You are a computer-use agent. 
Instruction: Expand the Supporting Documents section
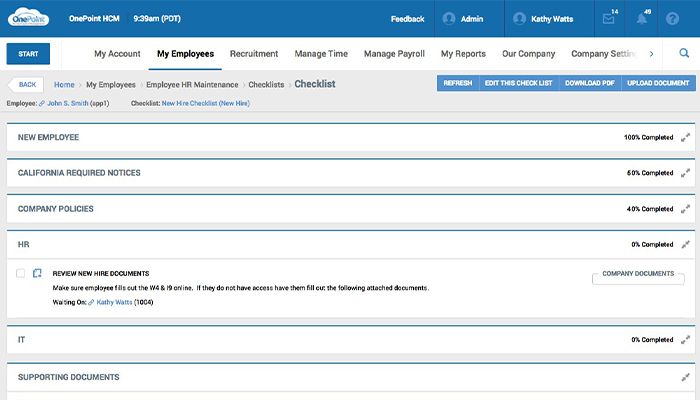point(685,377)
